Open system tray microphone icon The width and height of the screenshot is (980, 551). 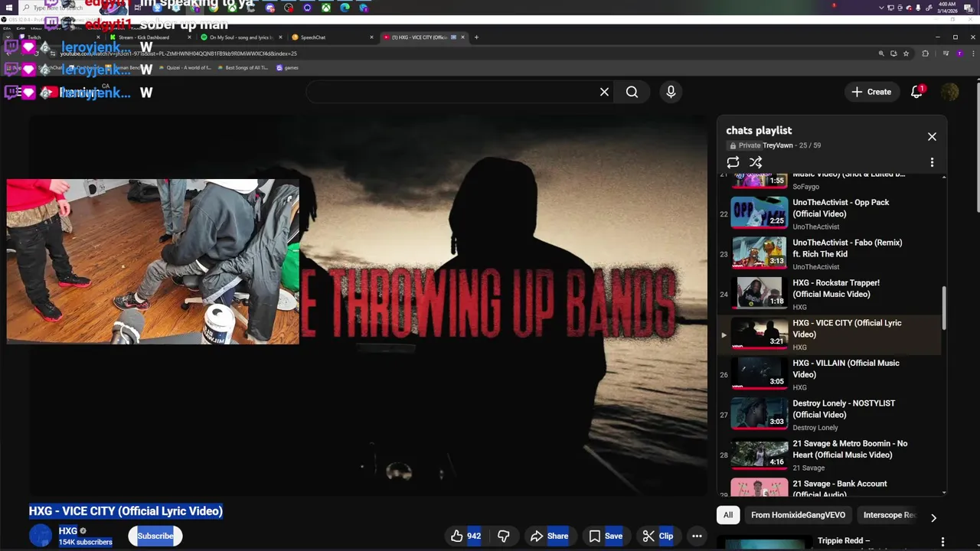tap(916, 8)
